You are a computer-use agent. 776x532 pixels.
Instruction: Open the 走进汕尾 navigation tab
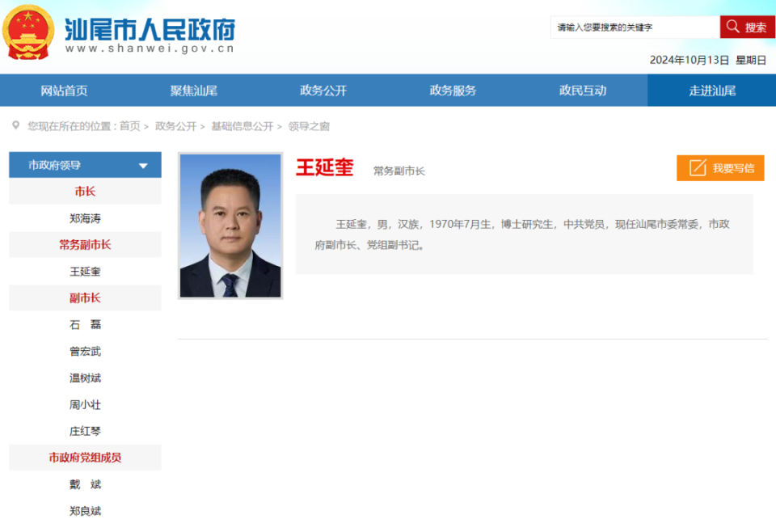click(x=710, y=90)
